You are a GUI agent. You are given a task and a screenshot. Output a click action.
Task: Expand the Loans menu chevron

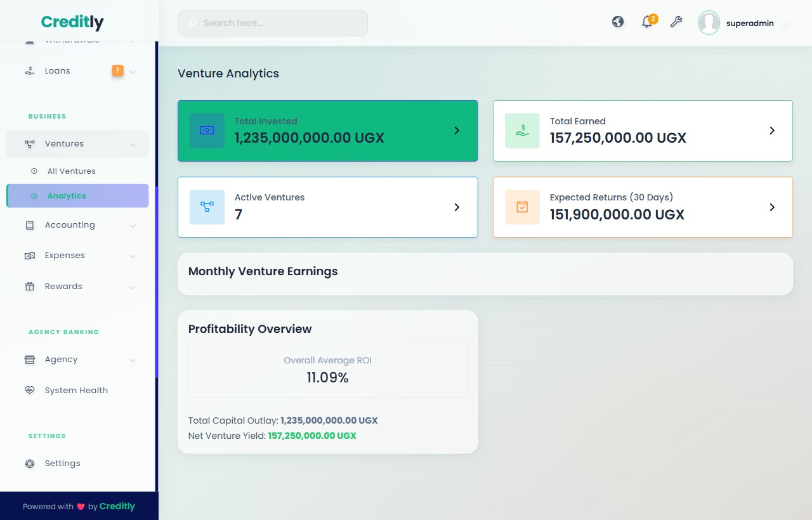(133, 72)
